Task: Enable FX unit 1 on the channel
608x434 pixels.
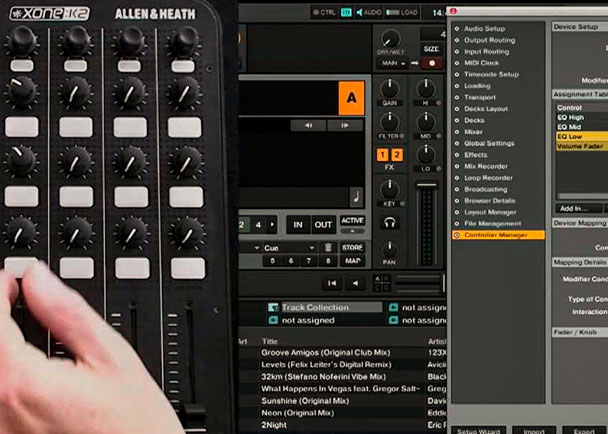Action: click(382, 155)
